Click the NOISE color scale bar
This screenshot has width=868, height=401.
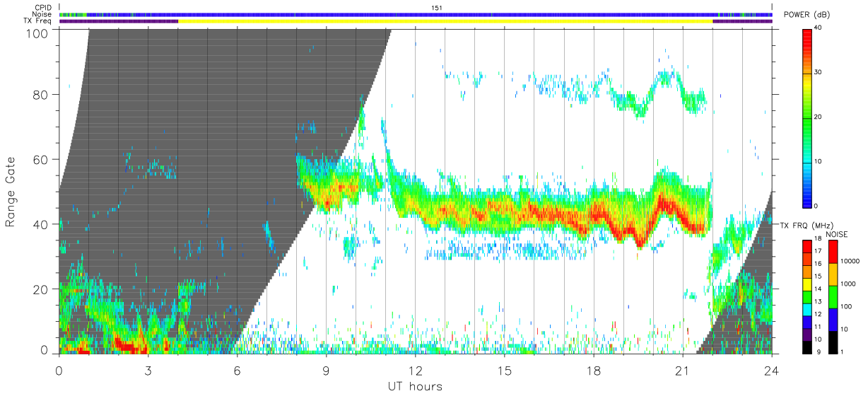coord(833,297)
